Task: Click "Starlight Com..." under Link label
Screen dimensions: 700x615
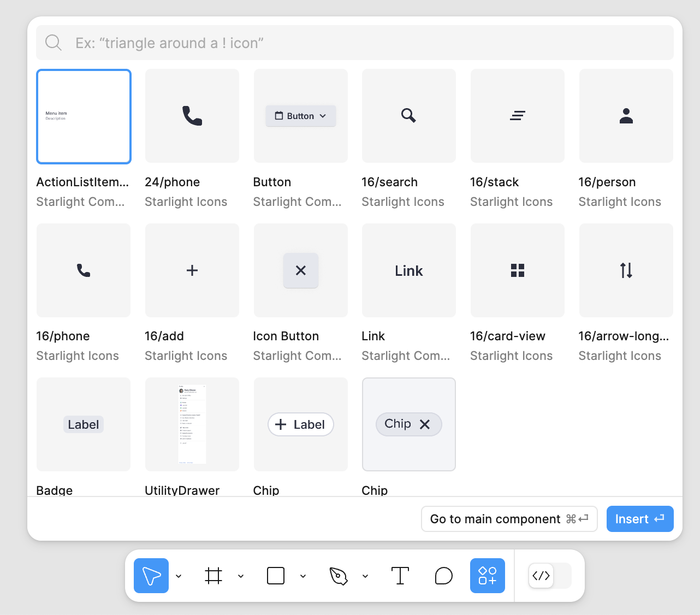Action: [406, 356]
